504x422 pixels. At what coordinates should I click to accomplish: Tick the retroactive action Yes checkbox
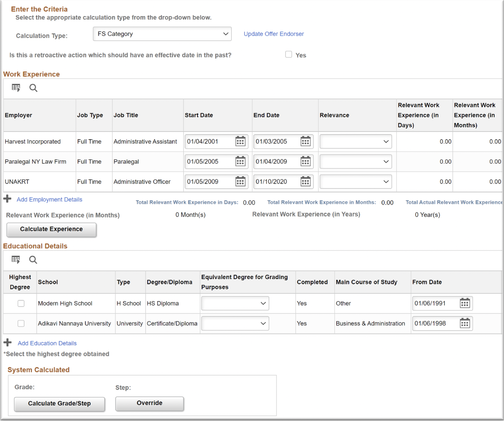[289, 55]
